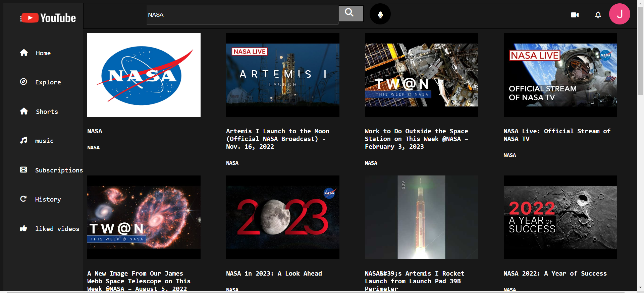Go to Home in sidebar
This screenshot has width=644, height=293.
[x=43, y=53]
